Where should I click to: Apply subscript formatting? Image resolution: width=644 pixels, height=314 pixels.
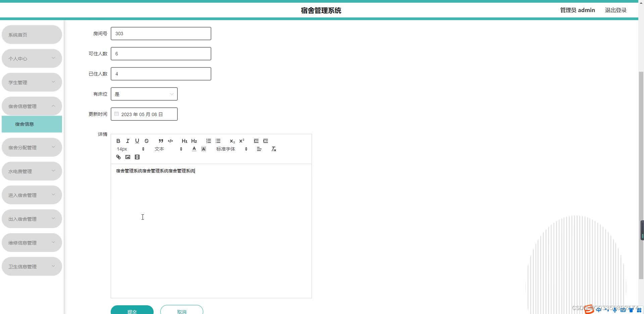tap(232, 141)
